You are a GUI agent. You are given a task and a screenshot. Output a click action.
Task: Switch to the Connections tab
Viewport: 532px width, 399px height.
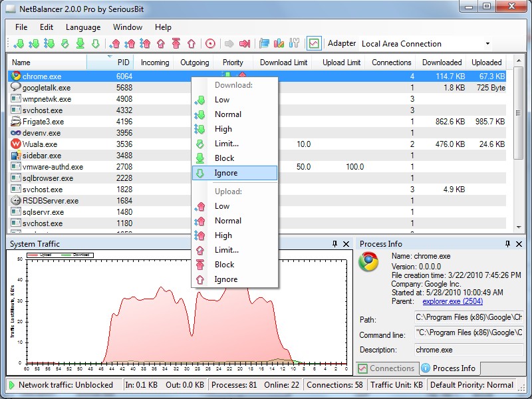tap(386, 368)
